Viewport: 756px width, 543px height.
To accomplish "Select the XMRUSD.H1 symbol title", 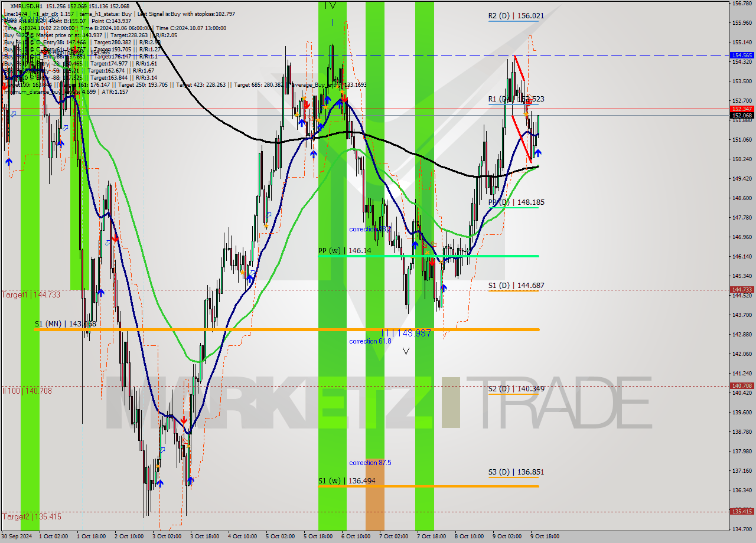I will [27, 6].
